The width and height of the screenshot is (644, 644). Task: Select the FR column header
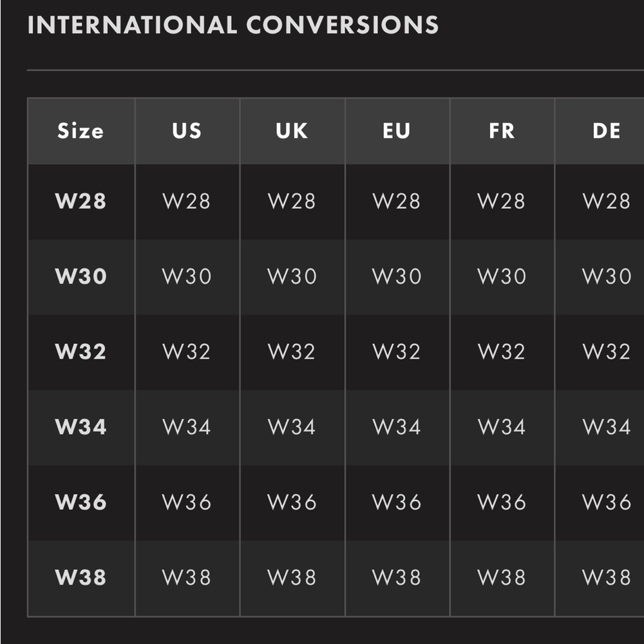click(x=502, y=131)
